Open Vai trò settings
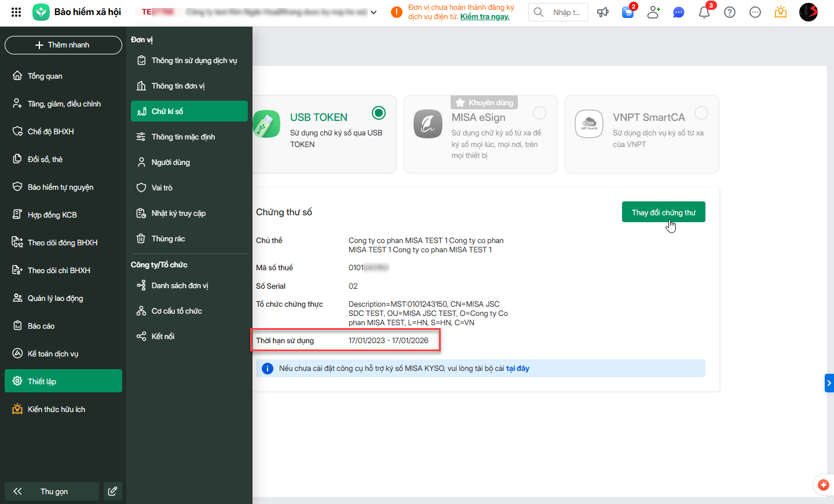 click(189, 187)
